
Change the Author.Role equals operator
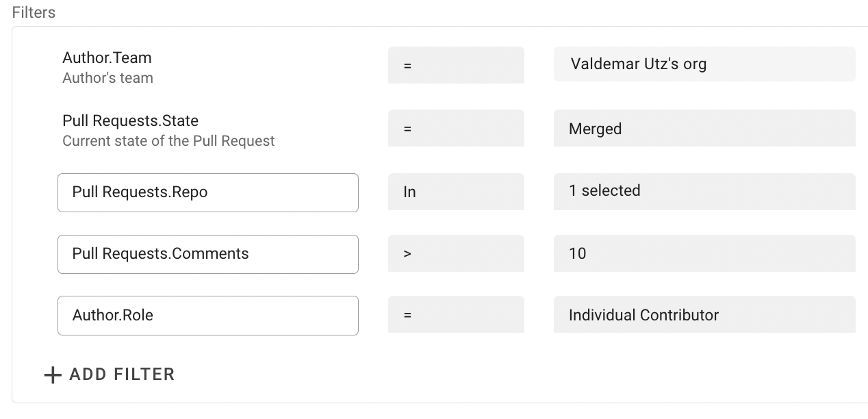point(456,315)
